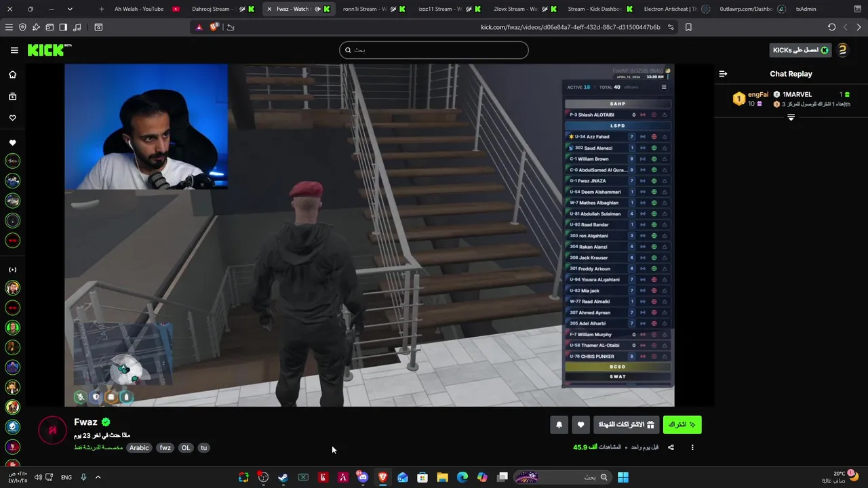Screen dimensions: 868x488
Task: Expand the browser tab list chevron
Action: pyautogui.click(x=70, y=9)
